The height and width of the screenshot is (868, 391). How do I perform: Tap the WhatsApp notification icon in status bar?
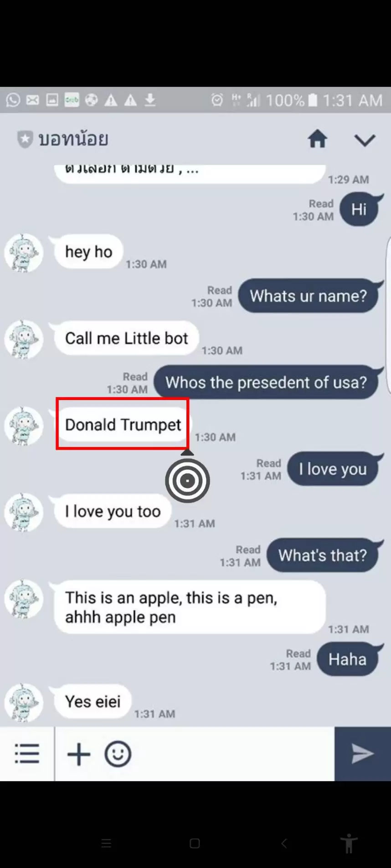(x=13, y=100)
